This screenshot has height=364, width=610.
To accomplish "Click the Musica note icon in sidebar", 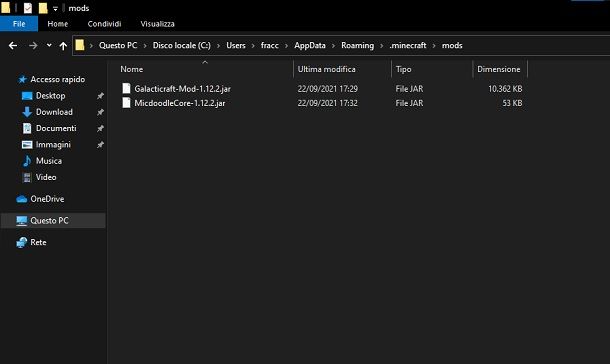I will 27,161.
